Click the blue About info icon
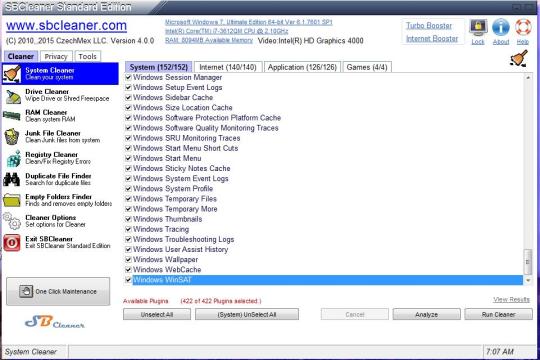The width and height of the screenshot is (540, 360). (501, 27)
